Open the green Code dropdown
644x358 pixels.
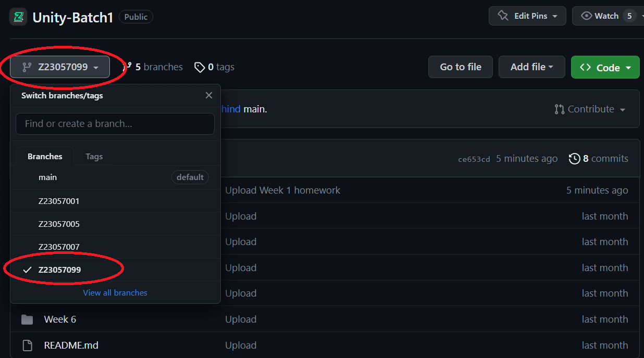(605, 68)
